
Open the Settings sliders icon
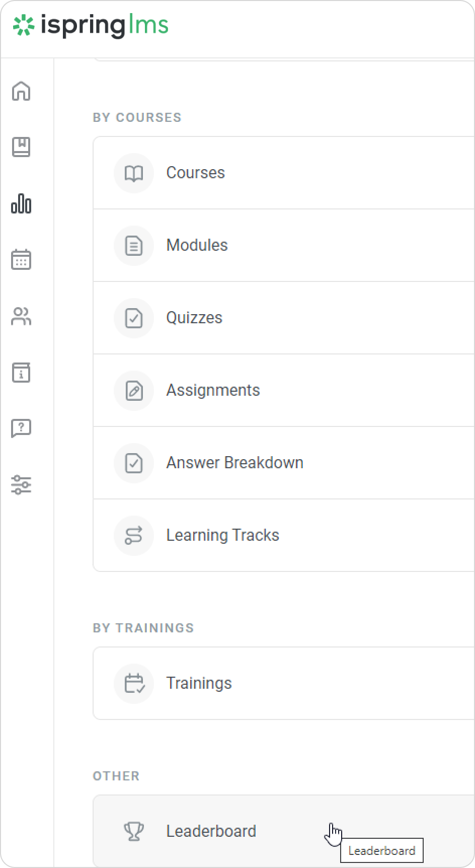pyautogui.click(x=21, y=484)
